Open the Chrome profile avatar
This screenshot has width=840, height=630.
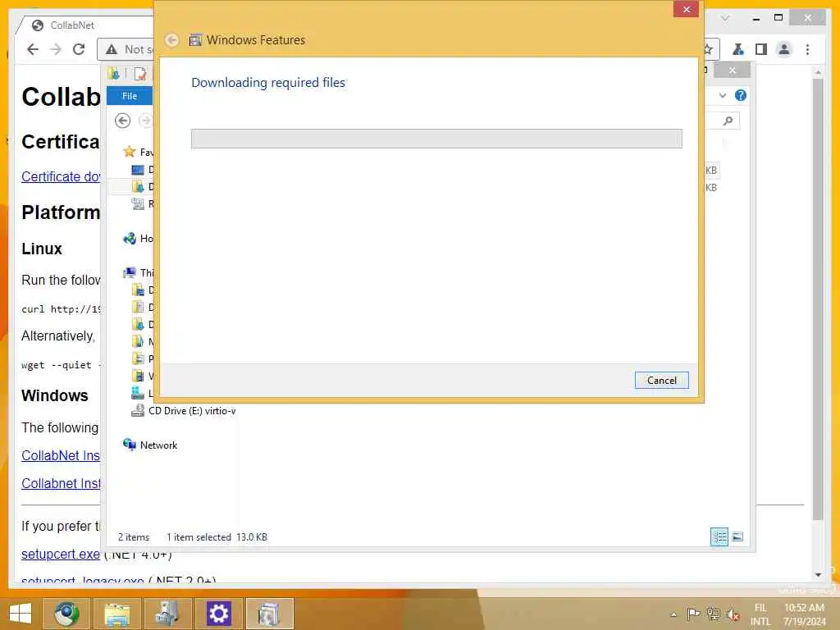point(783,49)
